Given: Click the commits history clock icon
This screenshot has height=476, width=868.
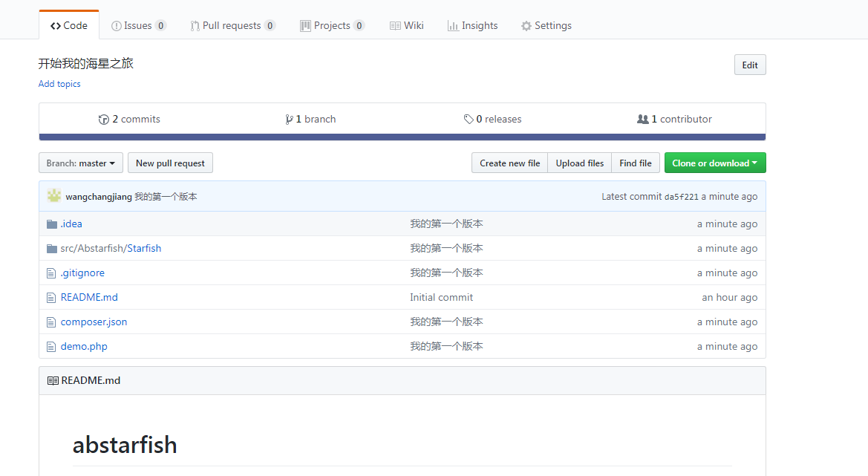Looking at the screenshot, I should [103, 120].
